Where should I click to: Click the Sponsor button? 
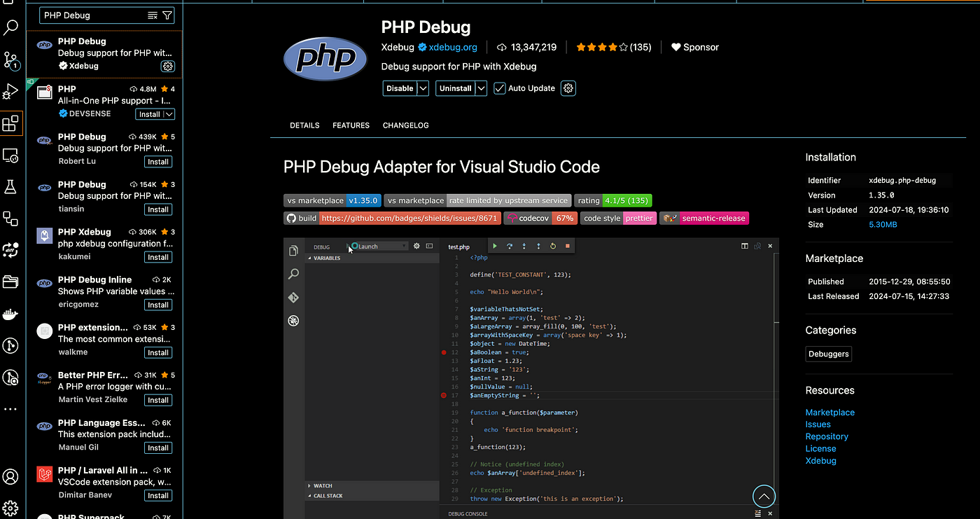695,48
